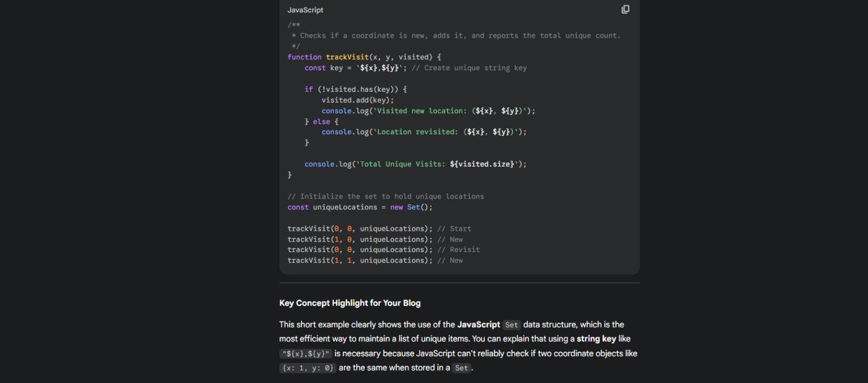Click the 'Visited new location' console.log line
Viewport: 868px width, 383px height.
click(429, 111)
